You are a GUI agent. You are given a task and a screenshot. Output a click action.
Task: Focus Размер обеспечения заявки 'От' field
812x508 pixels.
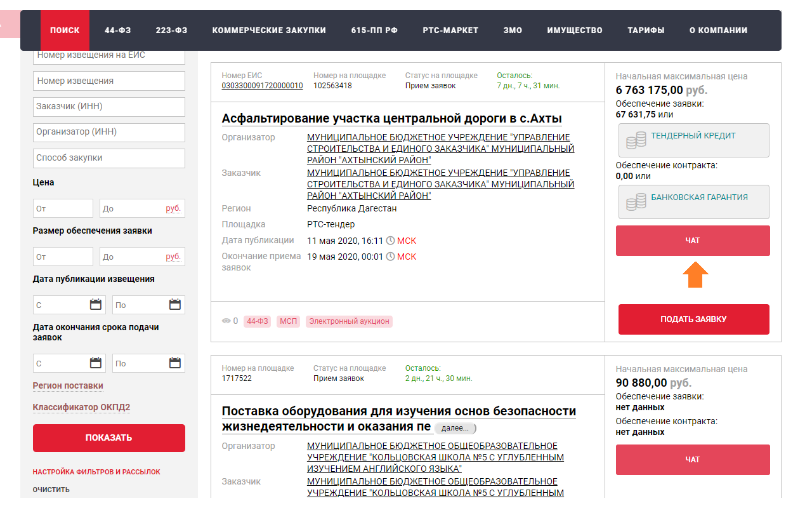click(x=63, y=257)
